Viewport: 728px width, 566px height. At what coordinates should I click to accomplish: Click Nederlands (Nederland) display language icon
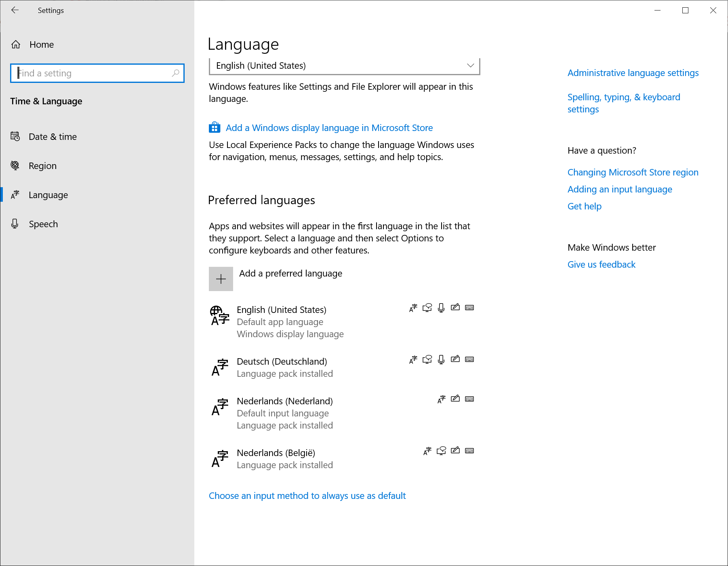[x=441, y=399]
